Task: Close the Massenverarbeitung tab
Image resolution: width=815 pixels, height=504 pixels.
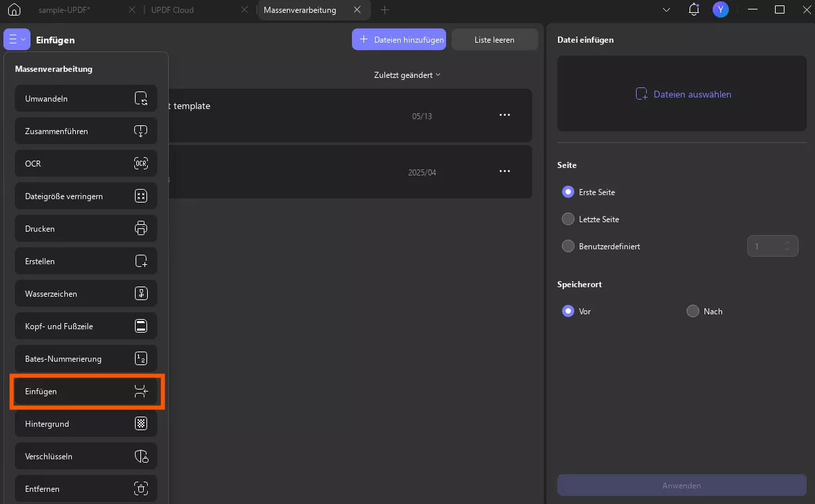Action: (x=357, y=10)
